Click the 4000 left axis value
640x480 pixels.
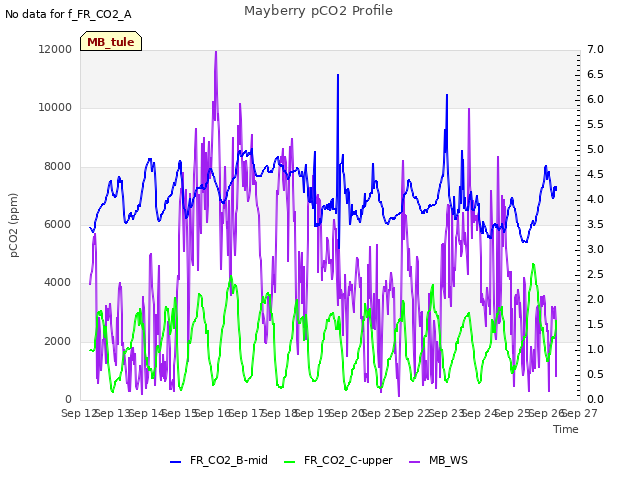click(58, 282)
